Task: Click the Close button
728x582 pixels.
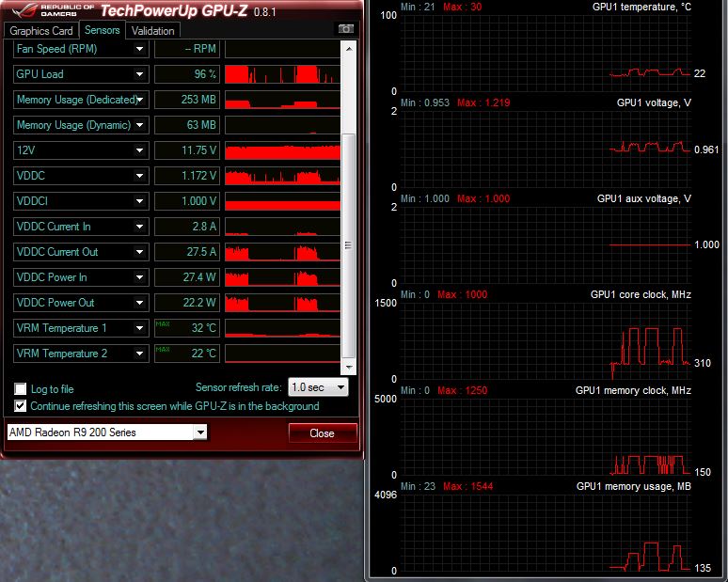Action: point(323,433)
